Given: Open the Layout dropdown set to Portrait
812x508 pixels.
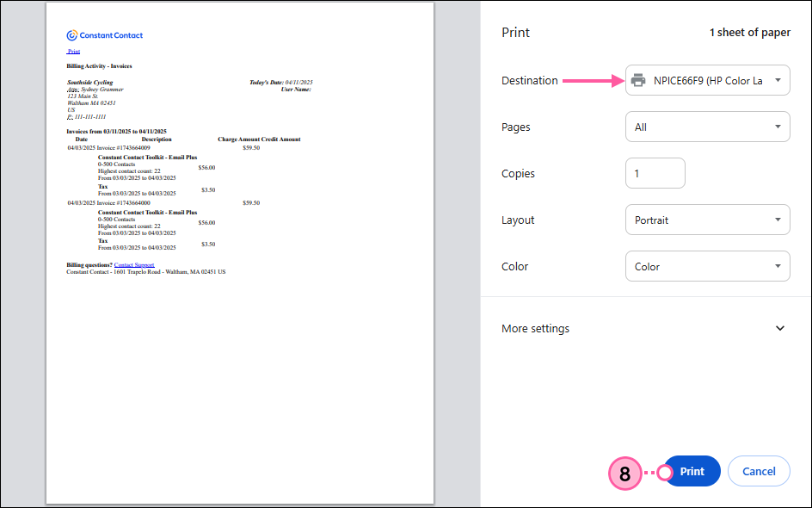Looking at the screenshot, I should [x=707, y=220].
